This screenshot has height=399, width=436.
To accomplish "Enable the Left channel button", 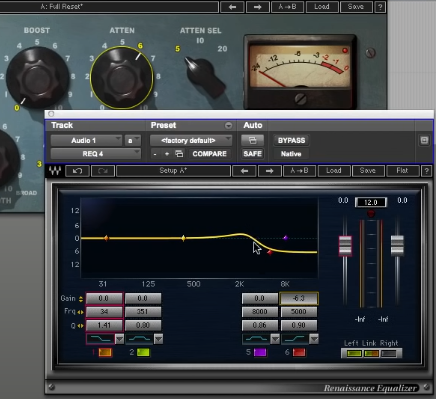I will [x=354, y=353].
